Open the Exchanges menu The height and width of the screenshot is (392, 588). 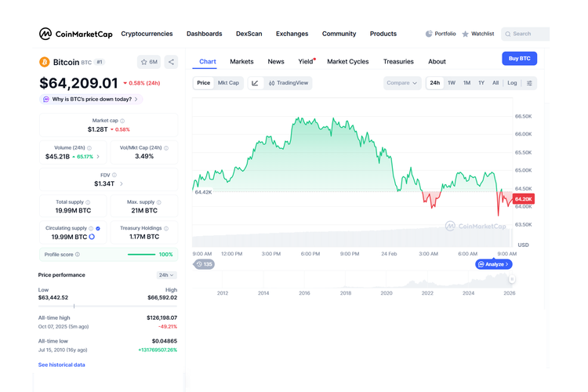[292, 34]
